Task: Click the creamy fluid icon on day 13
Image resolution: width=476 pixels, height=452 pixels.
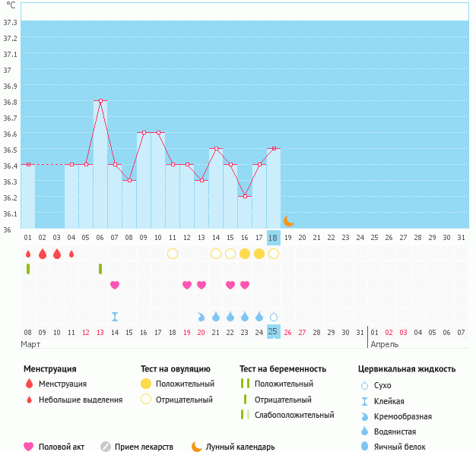Action: 202,317
